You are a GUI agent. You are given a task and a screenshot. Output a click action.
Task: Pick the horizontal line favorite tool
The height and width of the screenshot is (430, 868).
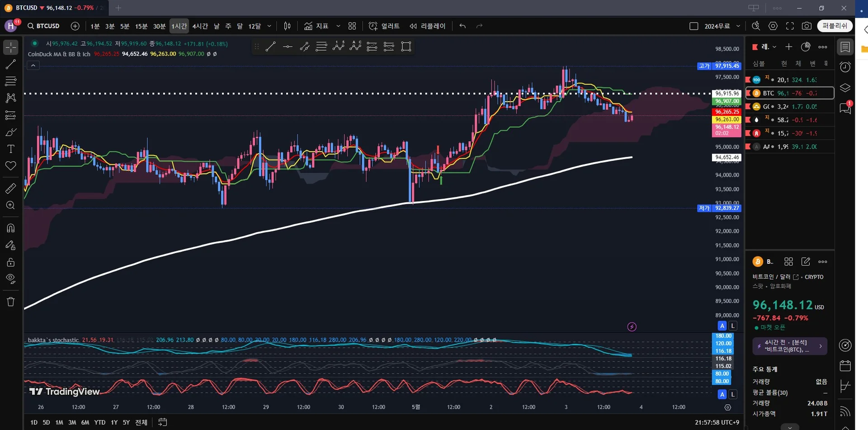(288, 47)
